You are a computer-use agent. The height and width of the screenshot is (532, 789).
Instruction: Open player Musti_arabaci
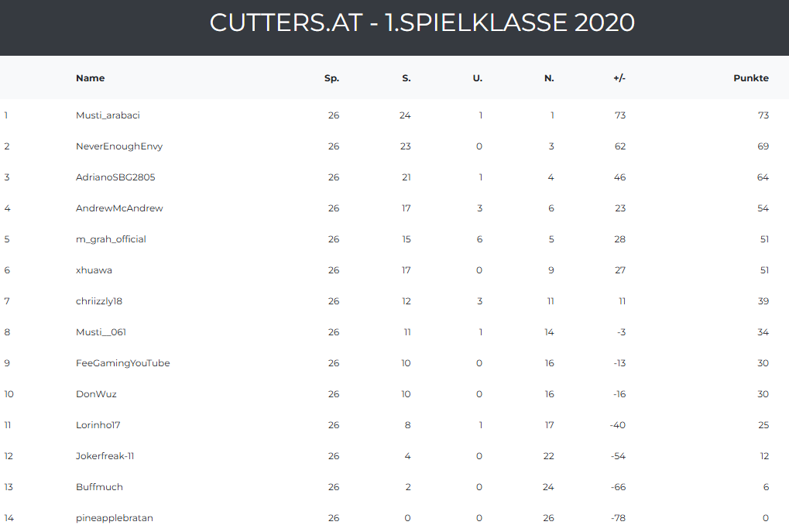[108, 115]
